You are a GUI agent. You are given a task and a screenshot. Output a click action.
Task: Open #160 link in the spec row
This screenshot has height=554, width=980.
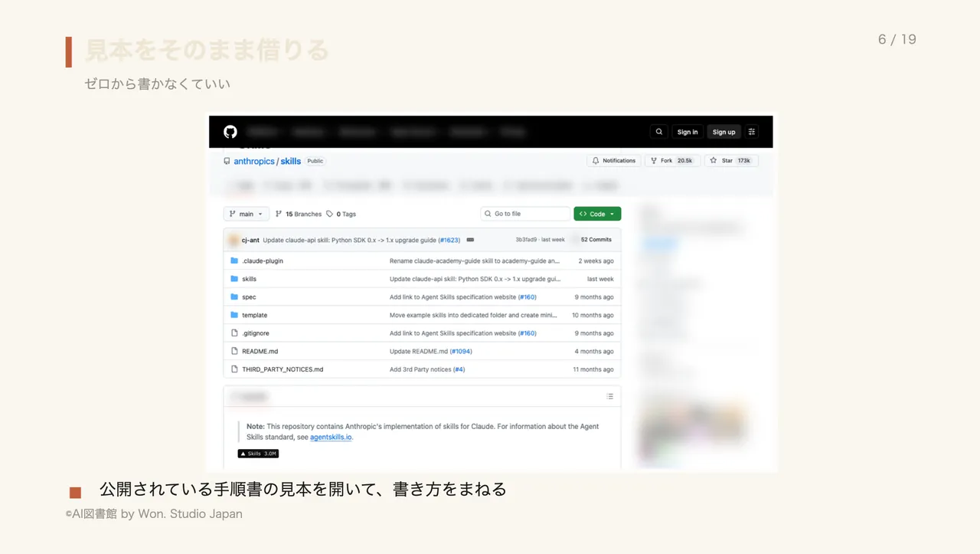coord(528,297)
